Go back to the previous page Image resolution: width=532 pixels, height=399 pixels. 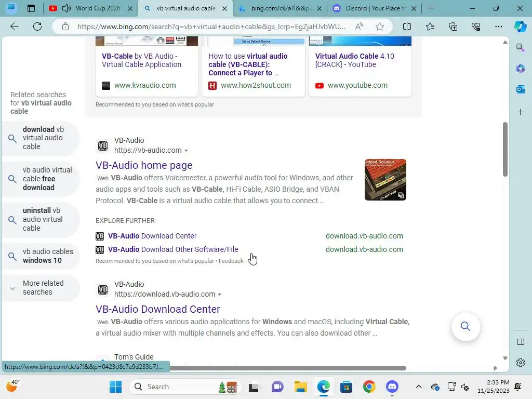coord(15,26)
